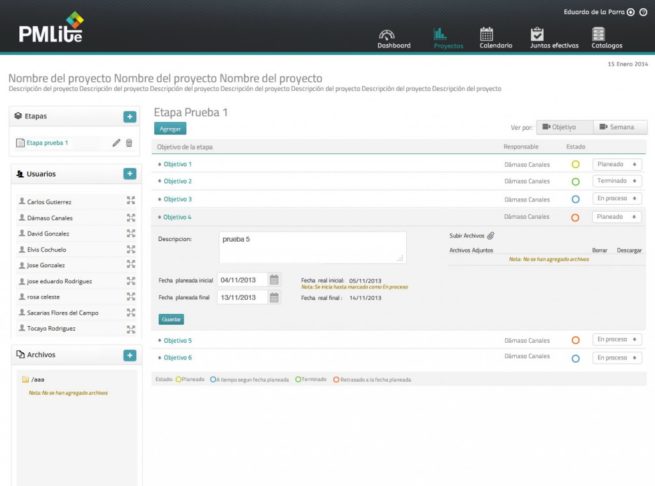Screen dimensions: 655x486
Task: Go to the Proyectos menu tab
Action: pos(448,38)
